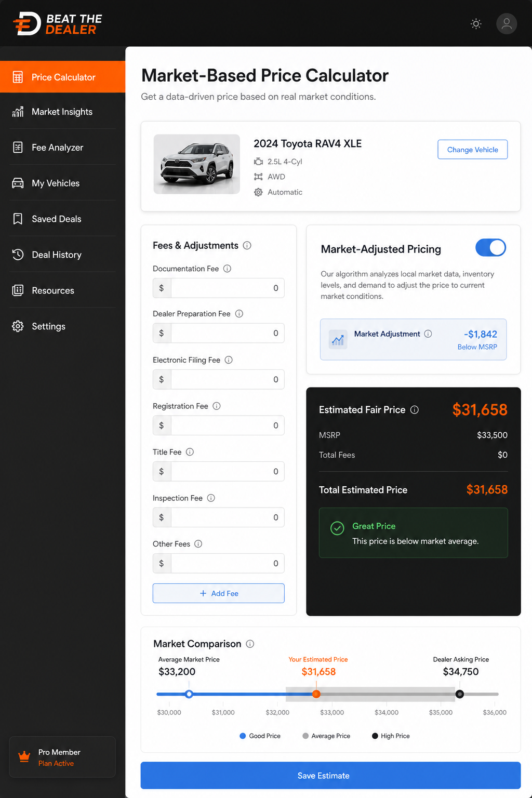Open Saved Deals
Viewport: 532px width, 798px height.
[x=62, y=219]
